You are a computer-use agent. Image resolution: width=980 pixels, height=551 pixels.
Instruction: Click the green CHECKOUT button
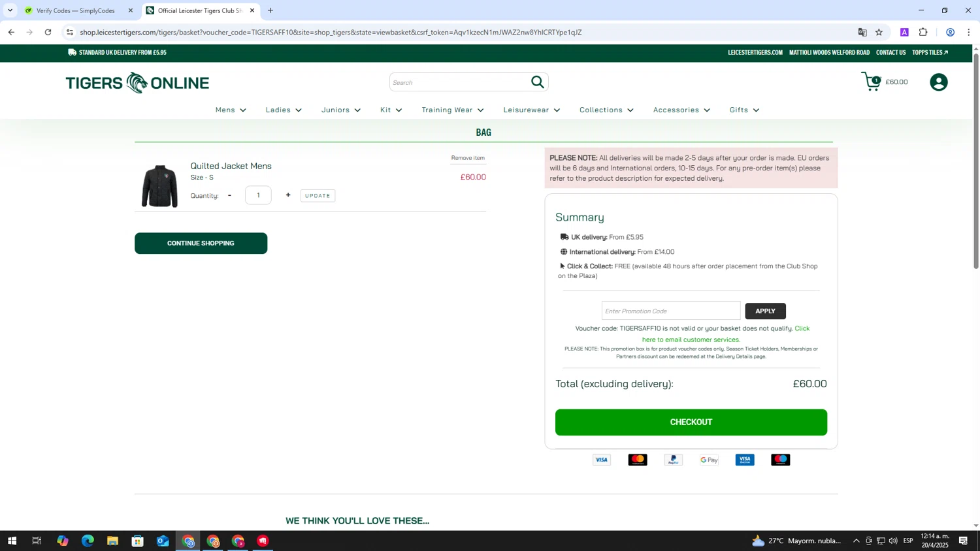(x=691, y=422)
